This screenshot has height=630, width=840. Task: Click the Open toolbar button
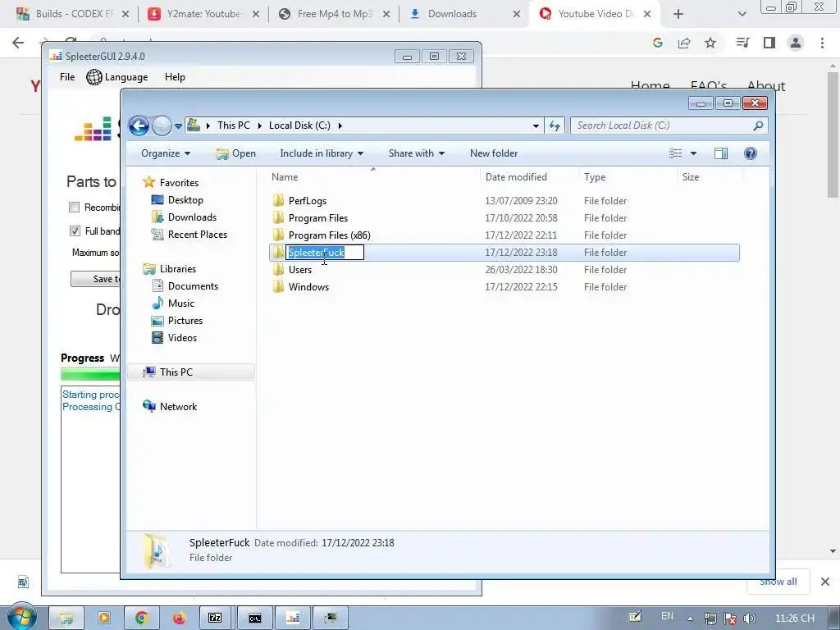coord(235,153)
